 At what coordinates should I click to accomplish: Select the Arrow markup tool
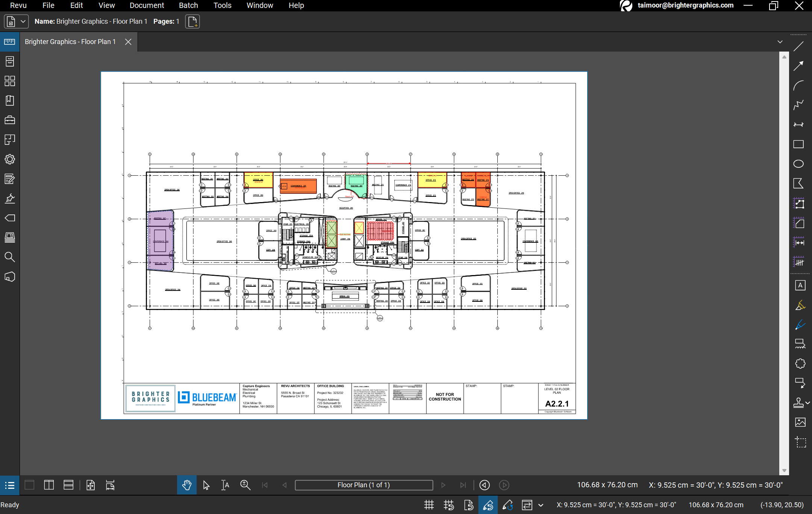coord(798,66)
